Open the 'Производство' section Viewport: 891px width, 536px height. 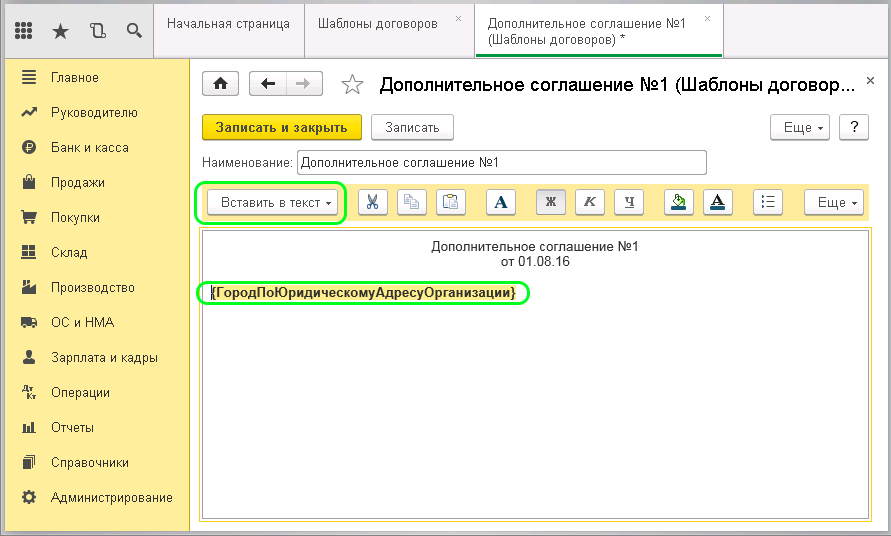click(97, 288)
